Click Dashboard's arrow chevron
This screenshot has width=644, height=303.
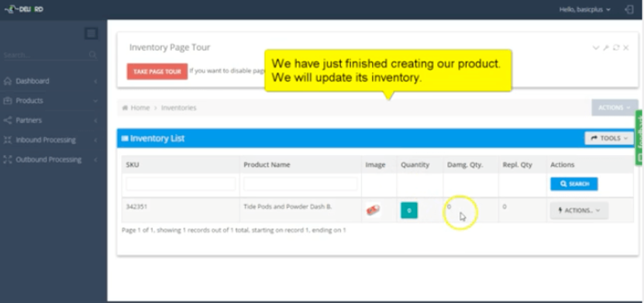click(95, 81)
